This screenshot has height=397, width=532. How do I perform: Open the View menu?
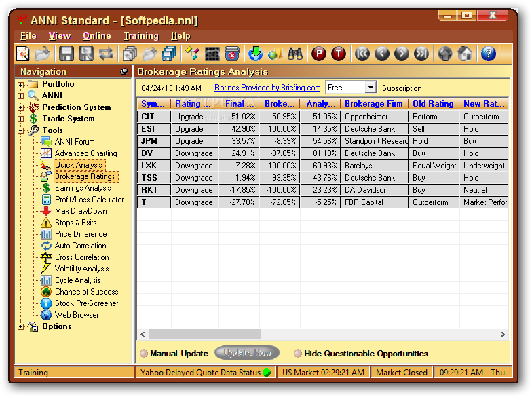pyautogui.click(x=60, y=36)
